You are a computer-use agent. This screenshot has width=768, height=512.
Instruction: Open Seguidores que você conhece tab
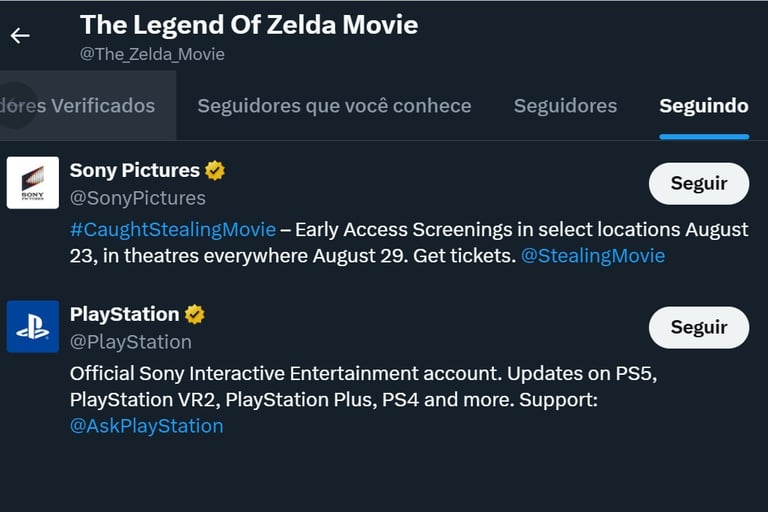pos(335,106)
